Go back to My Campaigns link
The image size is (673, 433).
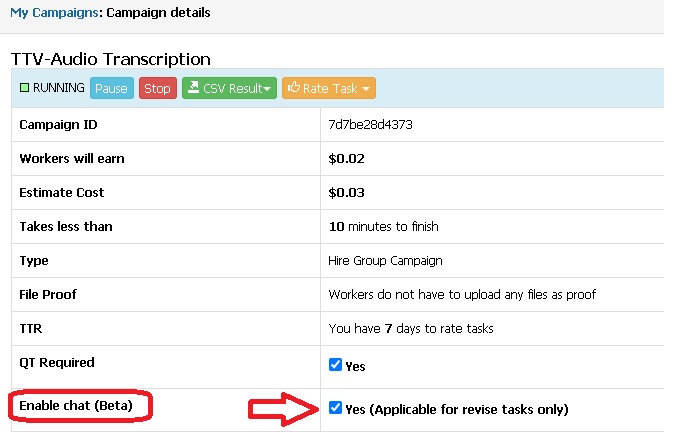(x=54, y=12)
